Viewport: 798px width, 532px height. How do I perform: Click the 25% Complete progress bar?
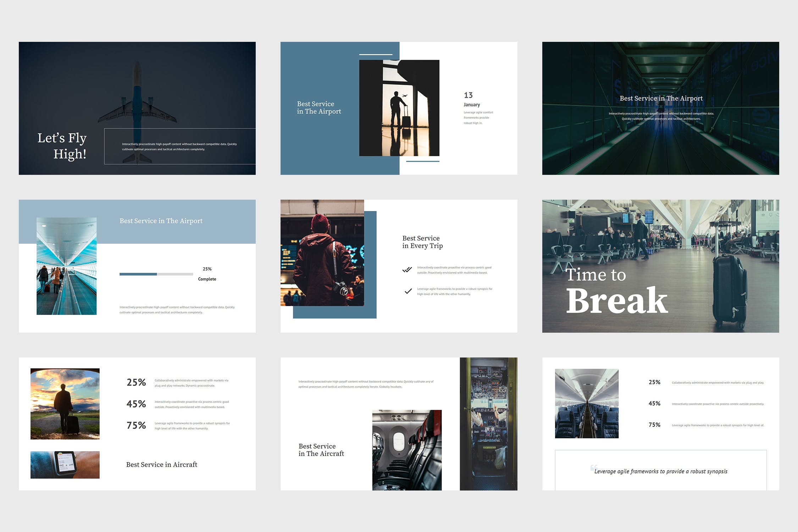point(156,274)
